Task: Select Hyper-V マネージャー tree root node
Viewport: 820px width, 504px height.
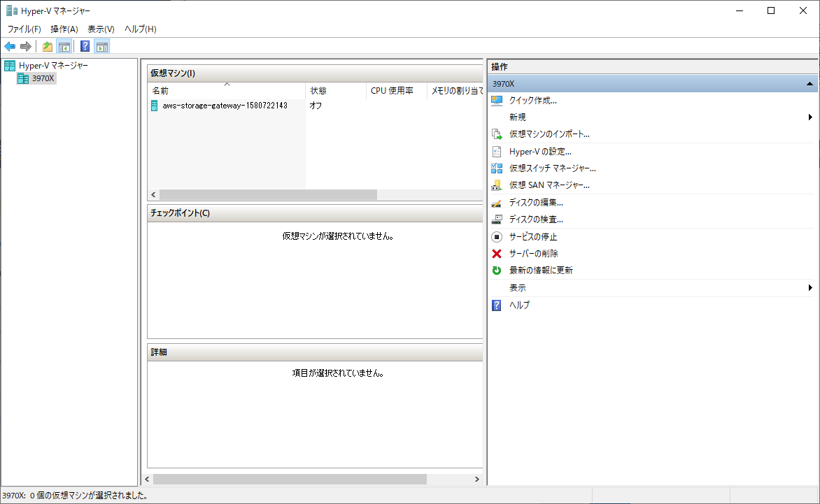Action: [x=53, y=65]
